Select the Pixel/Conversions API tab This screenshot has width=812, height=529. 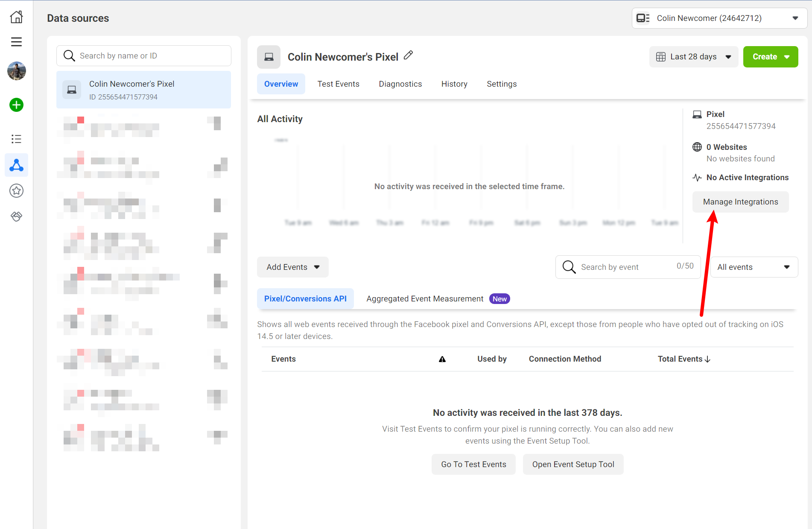click(305, 299)
